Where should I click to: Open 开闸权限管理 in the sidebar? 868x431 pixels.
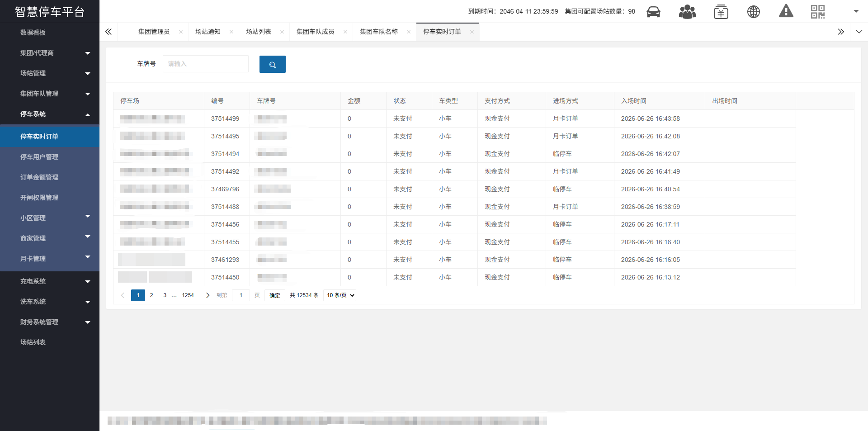[50, 198]
